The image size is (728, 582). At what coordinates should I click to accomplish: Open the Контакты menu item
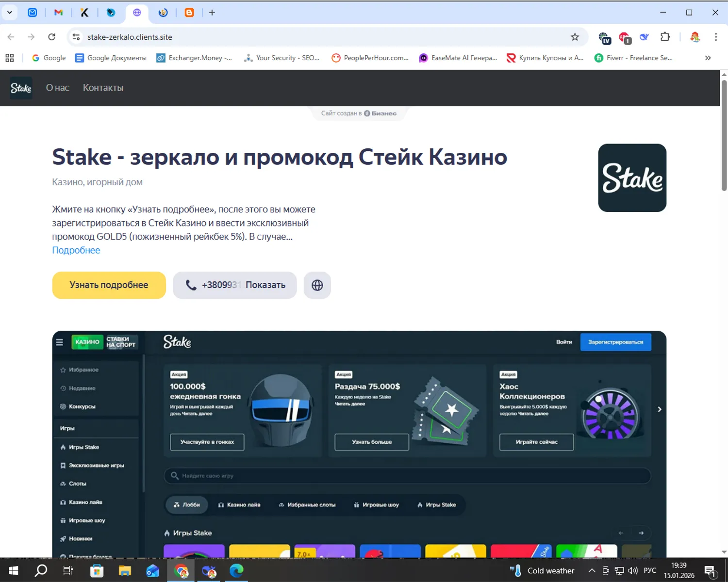pos(103,88)
